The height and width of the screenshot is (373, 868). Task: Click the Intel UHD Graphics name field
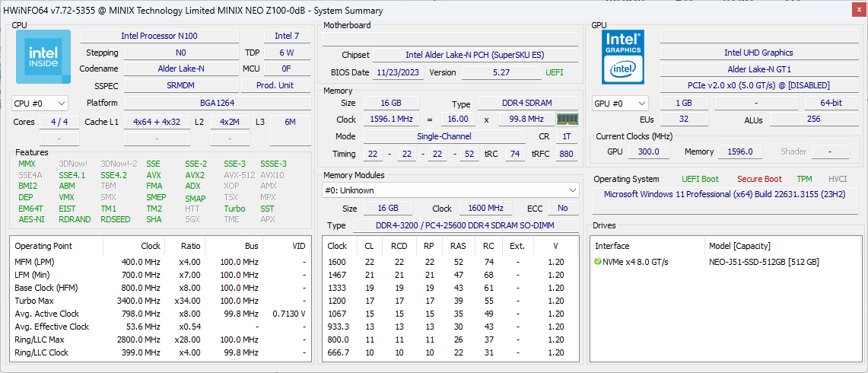[x=758, y=53]
